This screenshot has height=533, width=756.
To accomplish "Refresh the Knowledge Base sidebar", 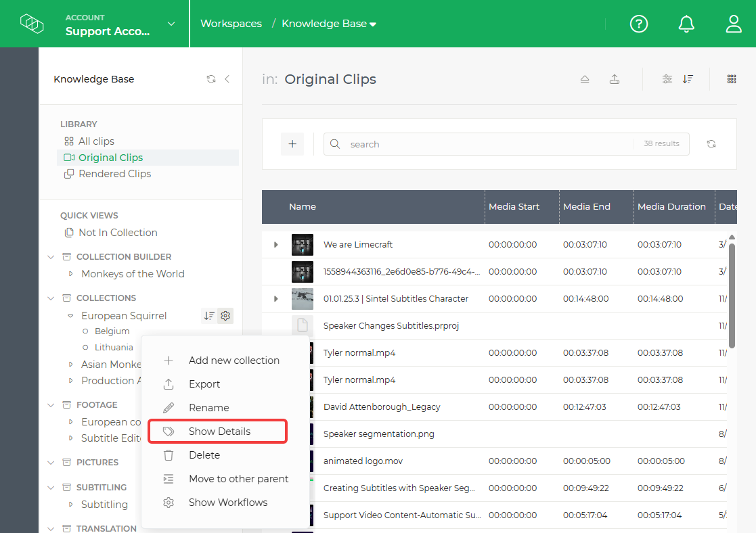I will [x=211, y=79].
